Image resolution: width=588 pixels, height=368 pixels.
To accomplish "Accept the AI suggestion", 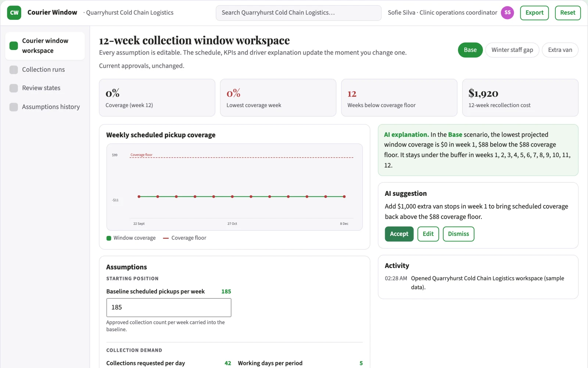I will (x=399, y=234).
